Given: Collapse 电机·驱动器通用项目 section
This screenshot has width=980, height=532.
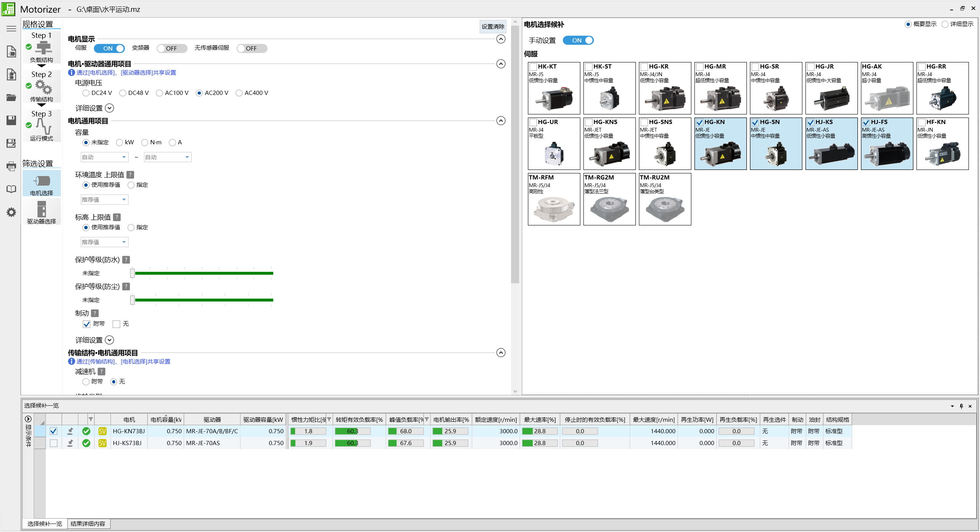Looking at the screenshot, I should 501,64.
